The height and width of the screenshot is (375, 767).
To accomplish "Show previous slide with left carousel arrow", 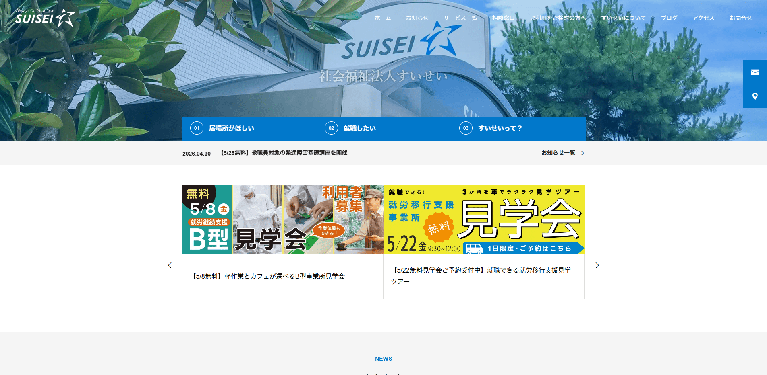I will 170,265.
